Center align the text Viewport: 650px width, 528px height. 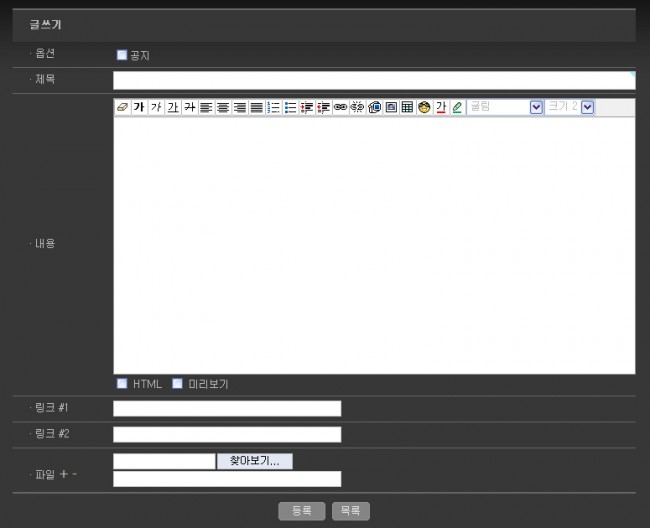[x=223, y=107]
